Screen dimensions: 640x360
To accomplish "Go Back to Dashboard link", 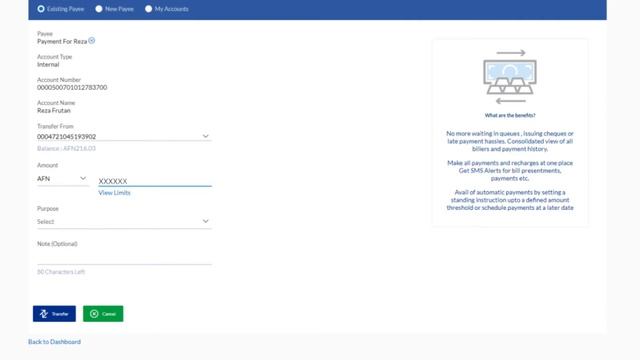I will 54,342.
